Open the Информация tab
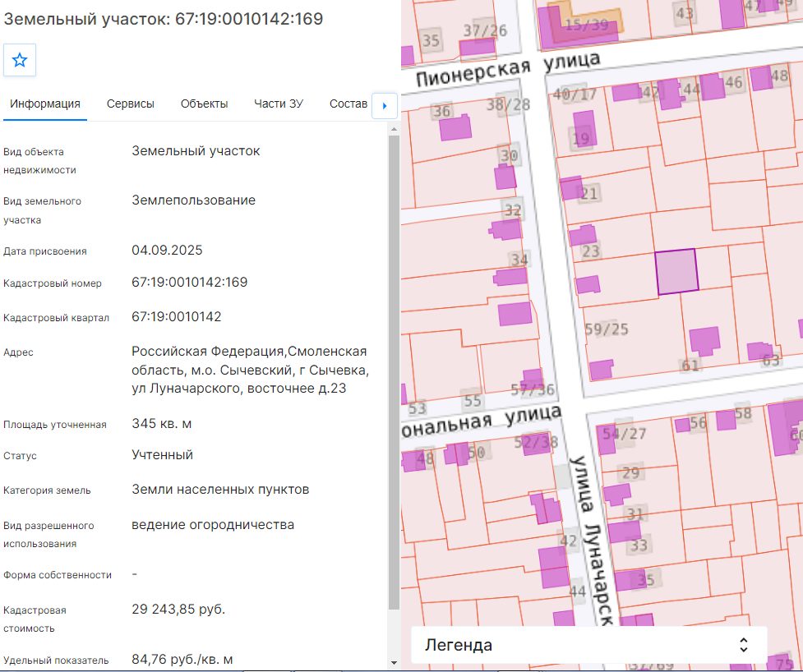Image resolution: width=803 pixels, height=672 pixels. click(45, 104)
